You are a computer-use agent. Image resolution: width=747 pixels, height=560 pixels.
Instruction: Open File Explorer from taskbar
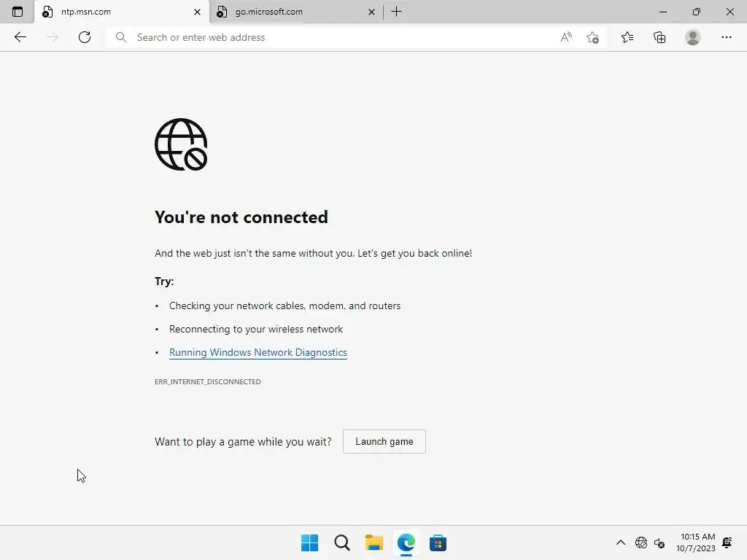[374, 542]
